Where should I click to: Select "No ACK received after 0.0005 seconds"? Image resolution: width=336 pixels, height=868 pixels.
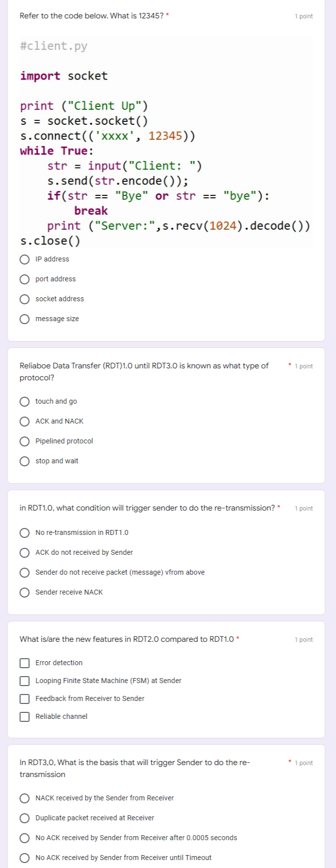click(24, 838)
